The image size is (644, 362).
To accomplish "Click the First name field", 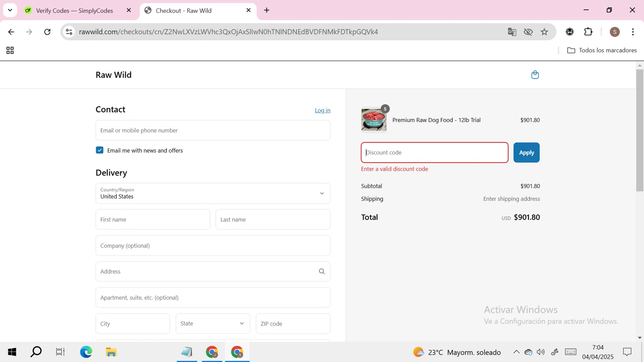I will pyautogui.click(x=153, y=220).
